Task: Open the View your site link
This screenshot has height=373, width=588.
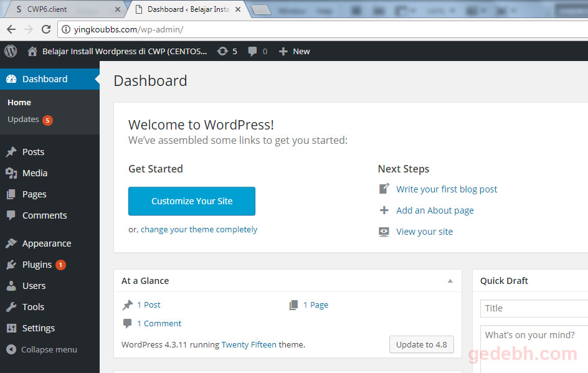Action: [x=425, y=232]
